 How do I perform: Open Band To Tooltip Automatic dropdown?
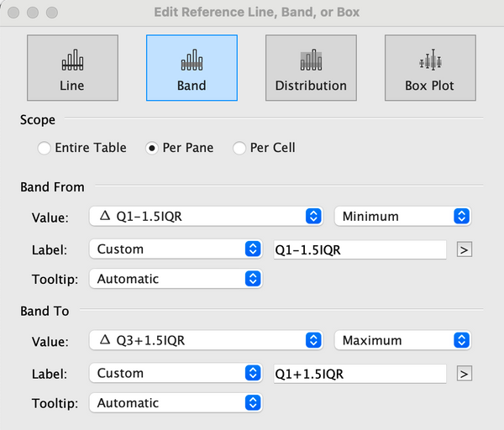coord(176,403)
